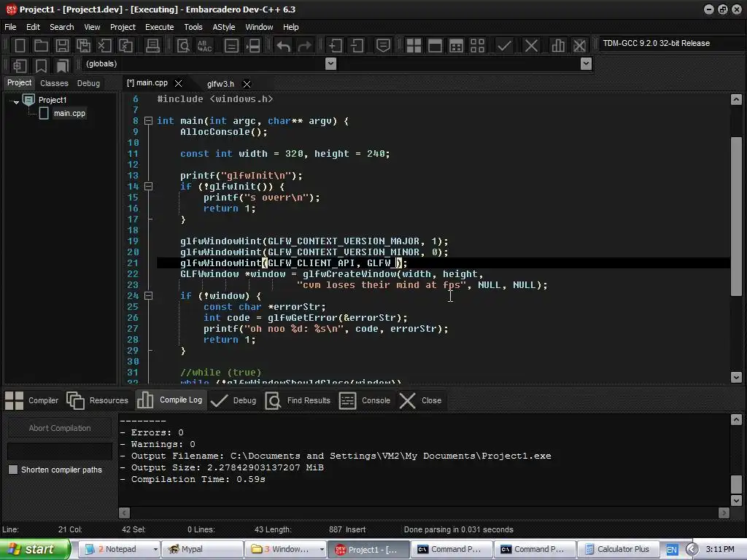Click the Toggle Bookmark icon
This screenshot has height=560, width=747.
point(41,65)
